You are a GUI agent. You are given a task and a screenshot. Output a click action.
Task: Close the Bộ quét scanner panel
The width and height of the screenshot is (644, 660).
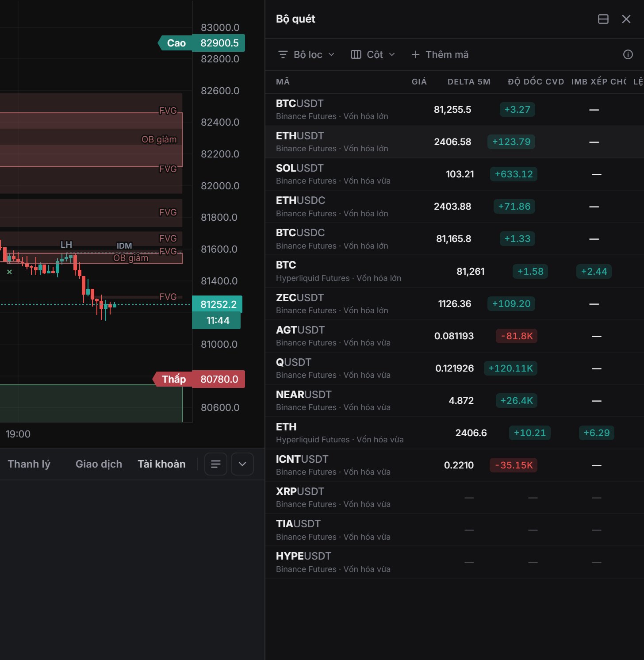pos(626,19)
